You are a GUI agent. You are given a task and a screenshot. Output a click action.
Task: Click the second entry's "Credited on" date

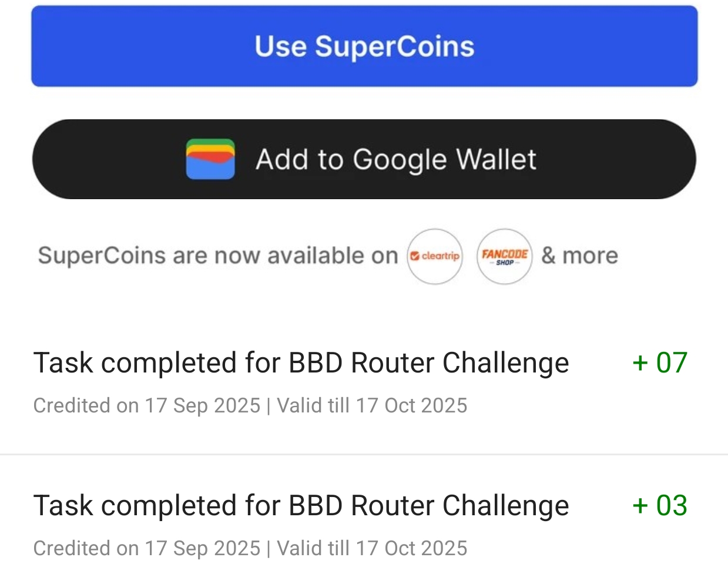coord(146,548)
